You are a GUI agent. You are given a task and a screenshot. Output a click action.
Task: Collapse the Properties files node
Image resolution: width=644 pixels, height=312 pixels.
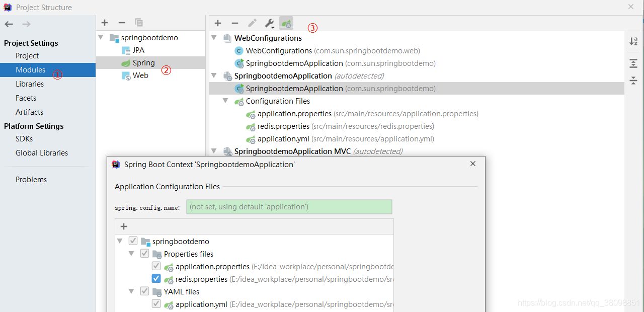[131, 254]
